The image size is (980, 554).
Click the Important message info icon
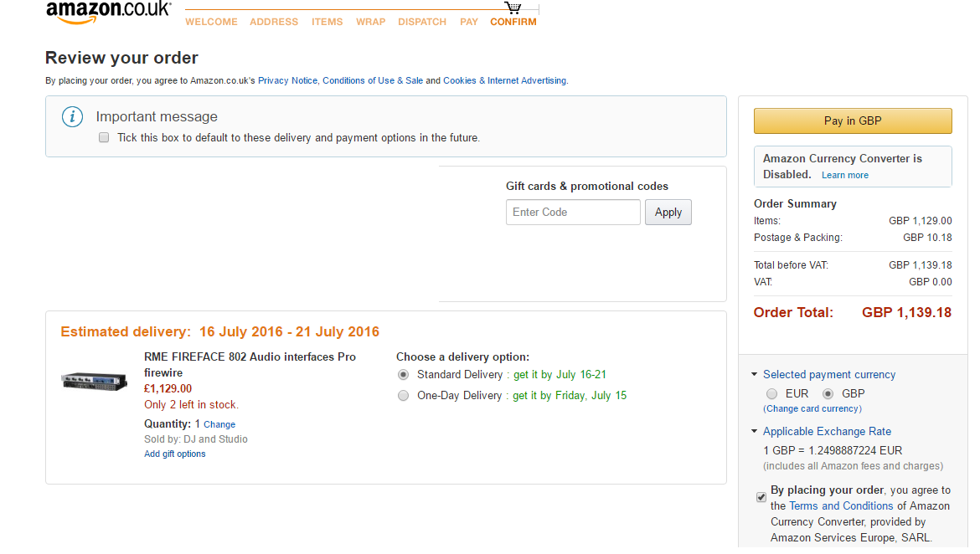(73, 117)
